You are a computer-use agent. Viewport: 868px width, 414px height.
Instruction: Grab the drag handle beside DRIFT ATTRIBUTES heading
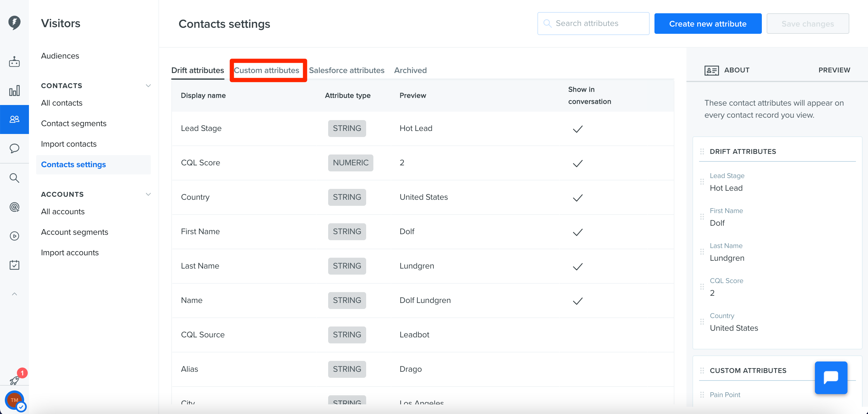coord(702,151)
